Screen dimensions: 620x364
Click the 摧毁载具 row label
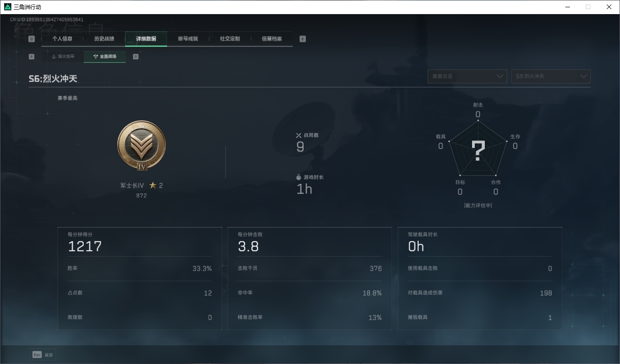click(x=418, y=317)
